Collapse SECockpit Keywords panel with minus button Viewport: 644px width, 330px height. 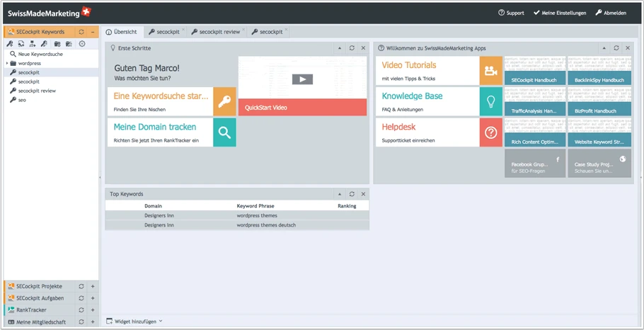[93, 32]
